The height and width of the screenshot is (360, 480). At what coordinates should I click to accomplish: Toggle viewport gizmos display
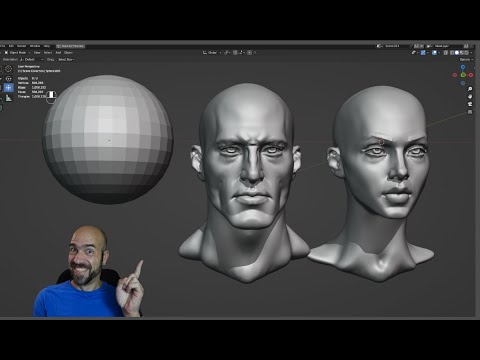pos(423,53)
